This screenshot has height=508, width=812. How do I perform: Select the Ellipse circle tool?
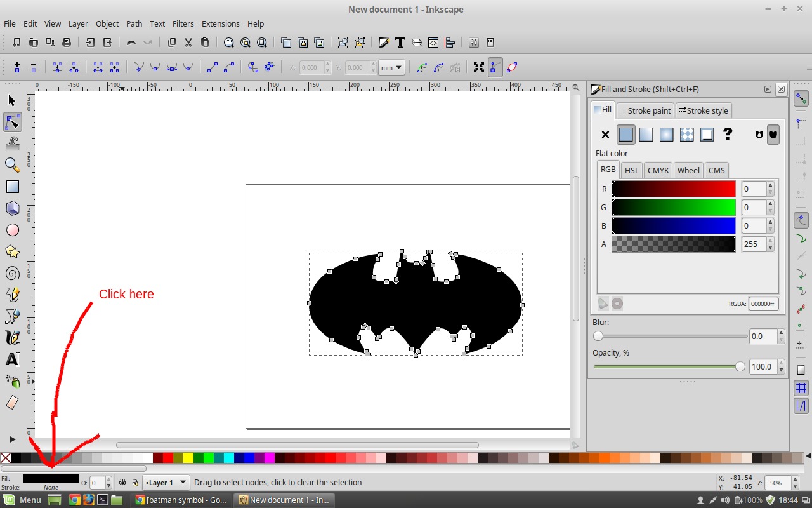(x=12, y=230)
